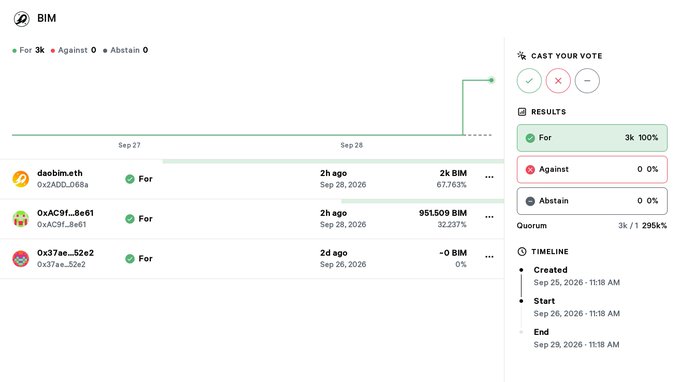The width and height of the screenshot is (680, 382).
Task: Click the For legend item above chart
Action: pyautogui.click(x=29, y=50)
